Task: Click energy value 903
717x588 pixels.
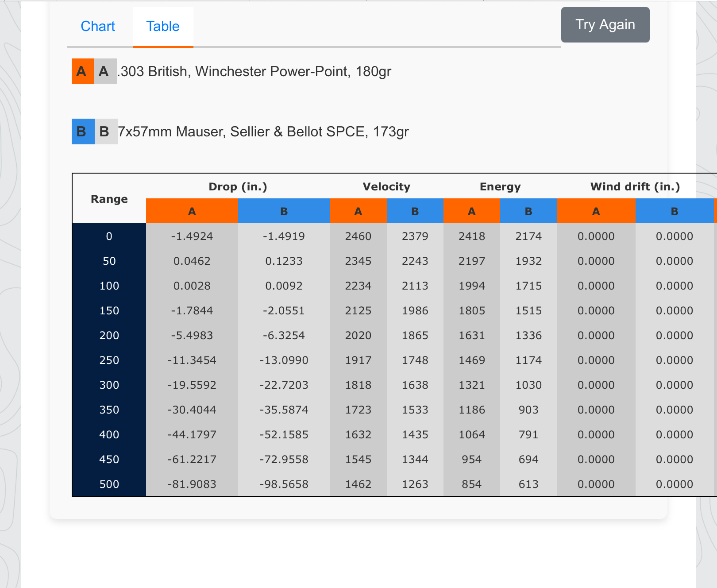Action: [528, 410]
